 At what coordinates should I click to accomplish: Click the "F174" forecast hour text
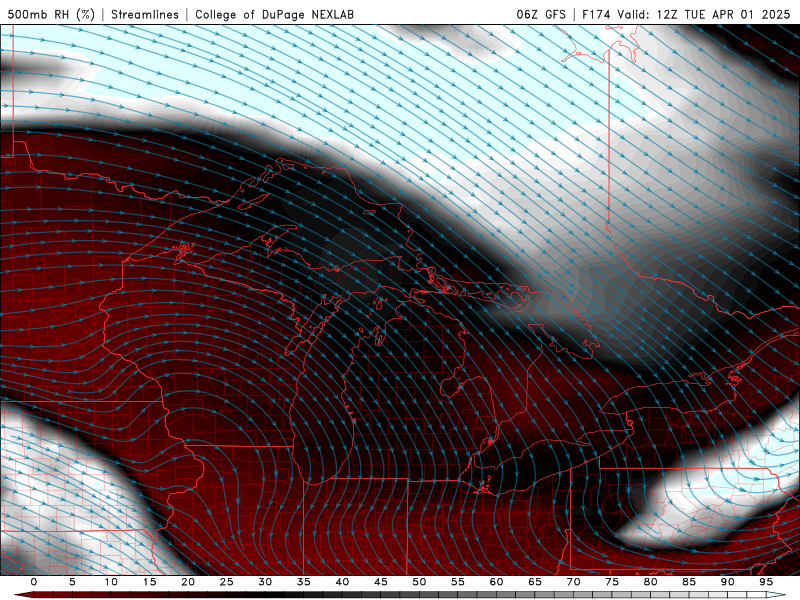[x=596, y=14]
